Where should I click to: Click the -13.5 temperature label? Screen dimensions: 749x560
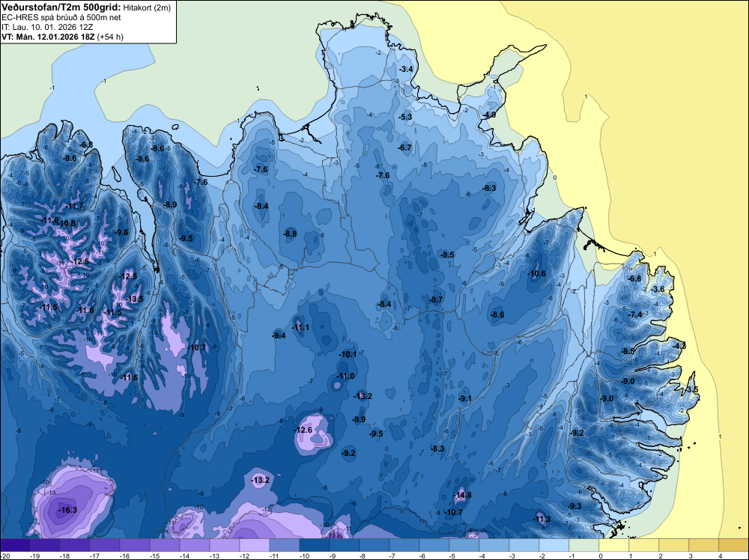134,299
